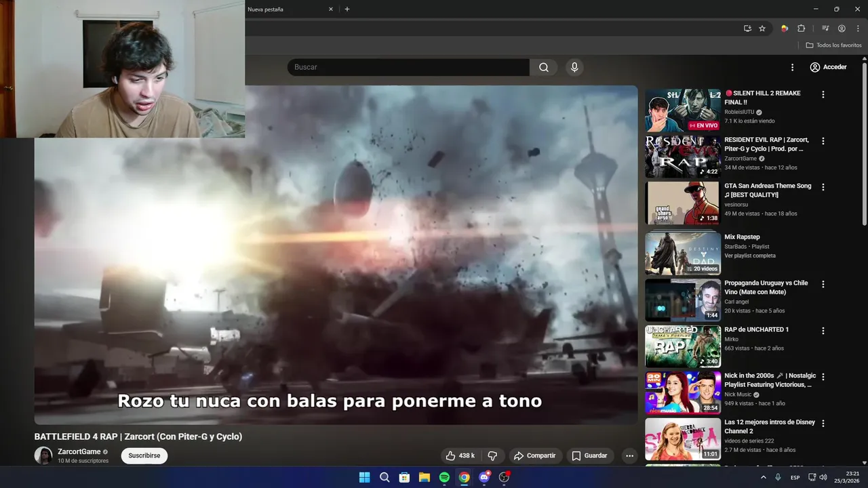Like the video with thumbs up
The image size is (868, 488).
tap(460, 455)
